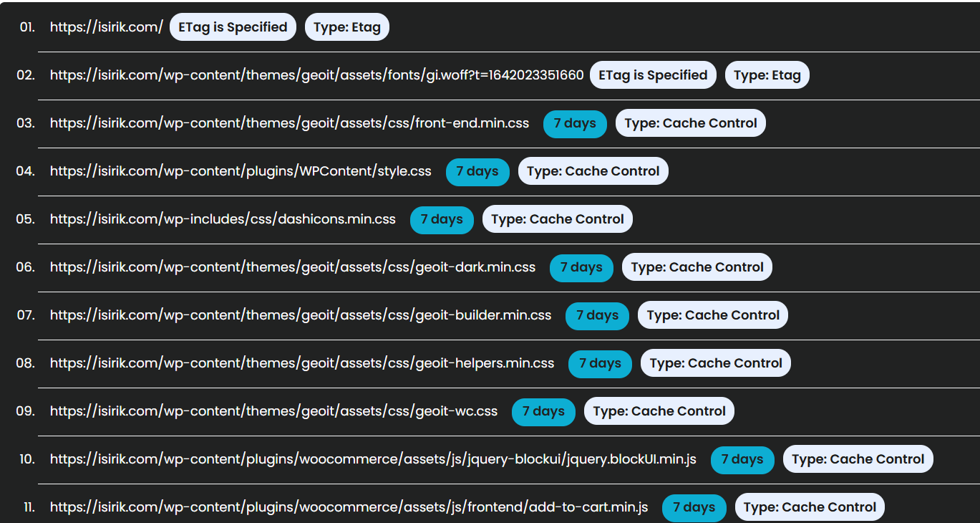Click the Type: Etag badge in row 01
This screenshot has height=523, width=980.
(x=347, y=27)
